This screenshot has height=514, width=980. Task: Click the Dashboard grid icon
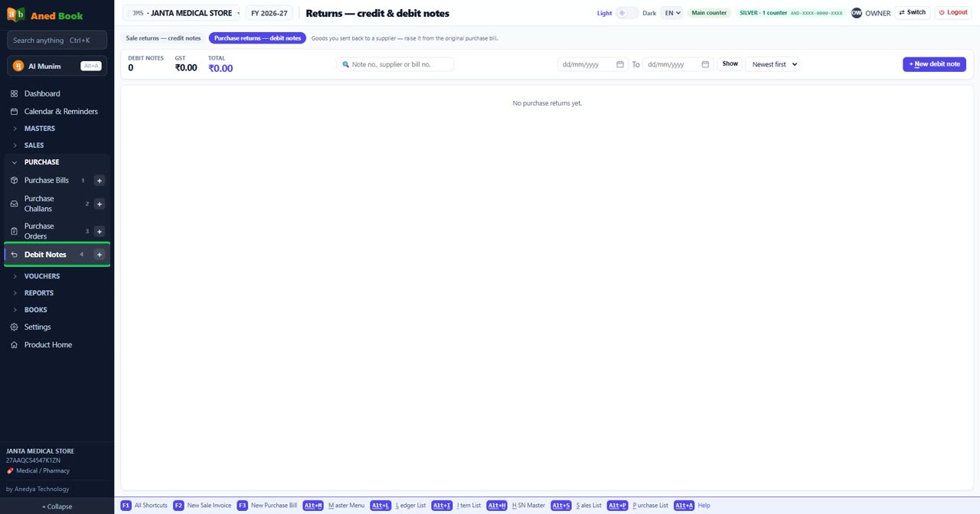[x=14, y=93]
